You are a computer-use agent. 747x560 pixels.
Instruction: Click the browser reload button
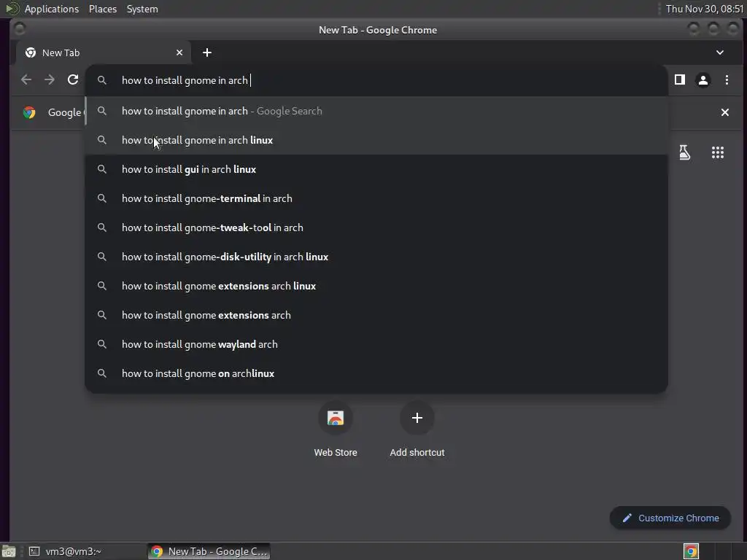tap(73, 80)
